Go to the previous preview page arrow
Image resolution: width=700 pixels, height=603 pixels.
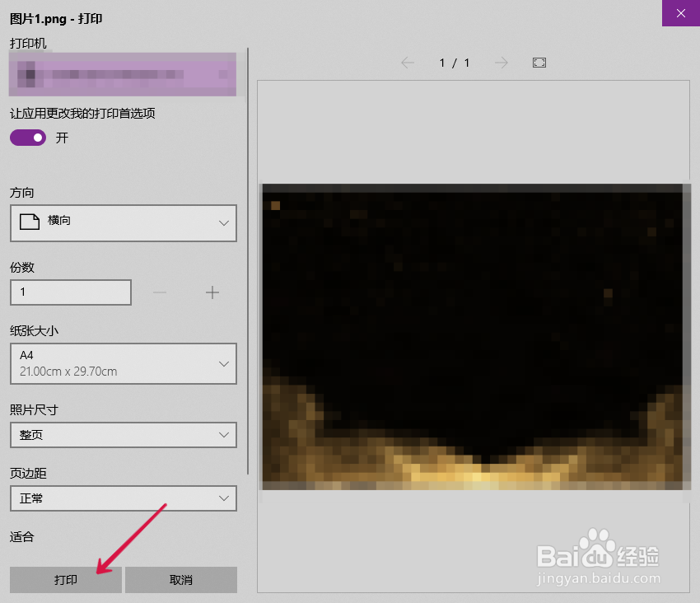click(x=408, y=63)
